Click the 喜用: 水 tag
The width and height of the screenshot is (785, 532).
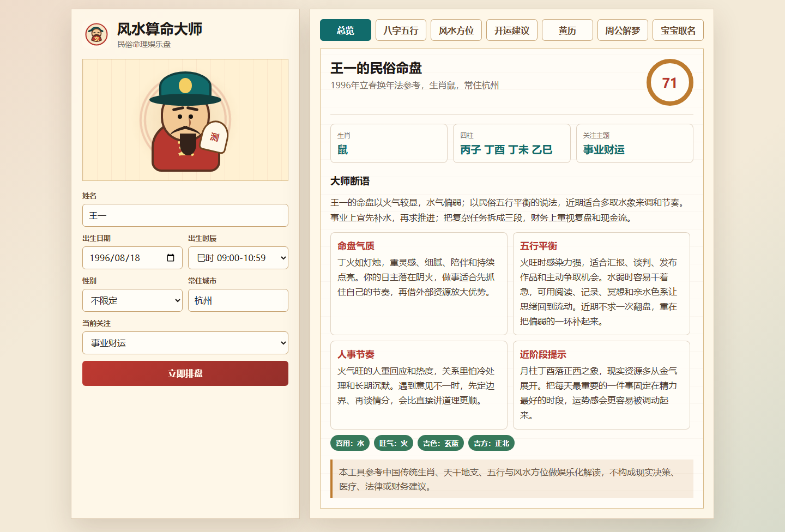(x=350, y=443)
